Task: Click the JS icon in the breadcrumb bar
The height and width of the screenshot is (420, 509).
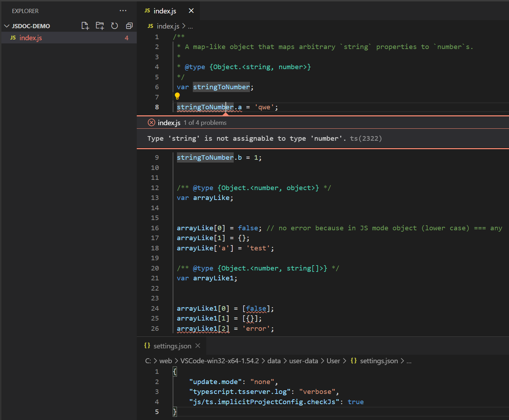Action: pos(150,26)
